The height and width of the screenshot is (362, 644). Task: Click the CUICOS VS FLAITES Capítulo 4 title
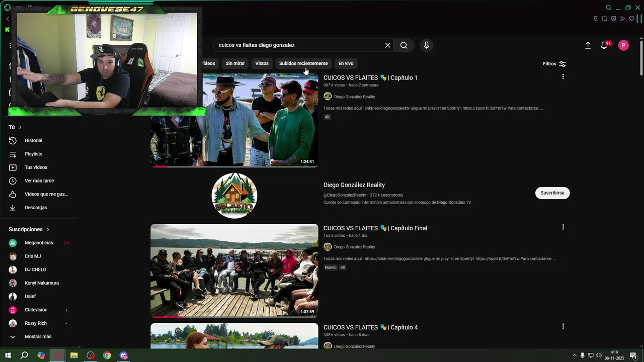click(370, 327)
